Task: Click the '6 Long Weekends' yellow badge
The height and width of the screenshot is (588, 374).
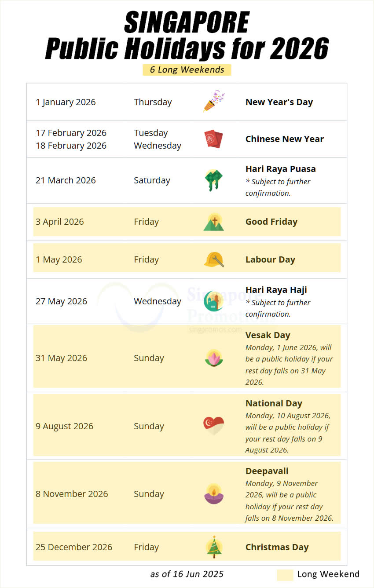Action: tap(187, 69)
